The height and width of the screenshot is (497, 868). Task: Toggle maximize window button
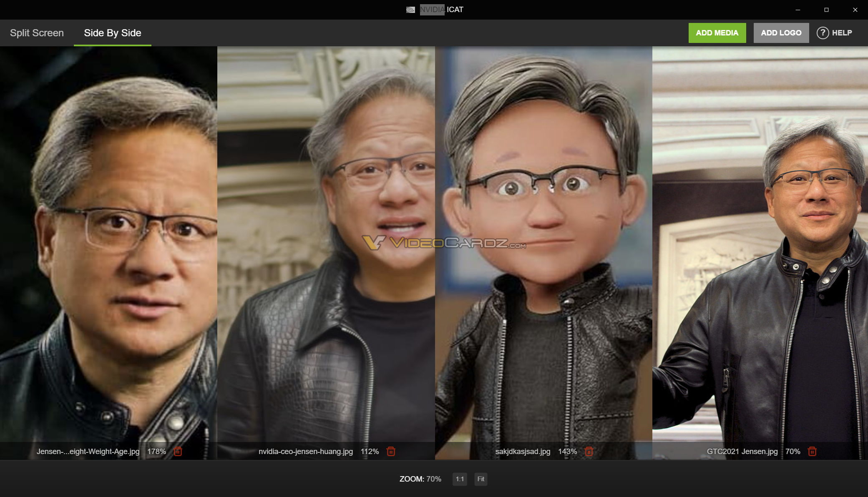[826, 10]
